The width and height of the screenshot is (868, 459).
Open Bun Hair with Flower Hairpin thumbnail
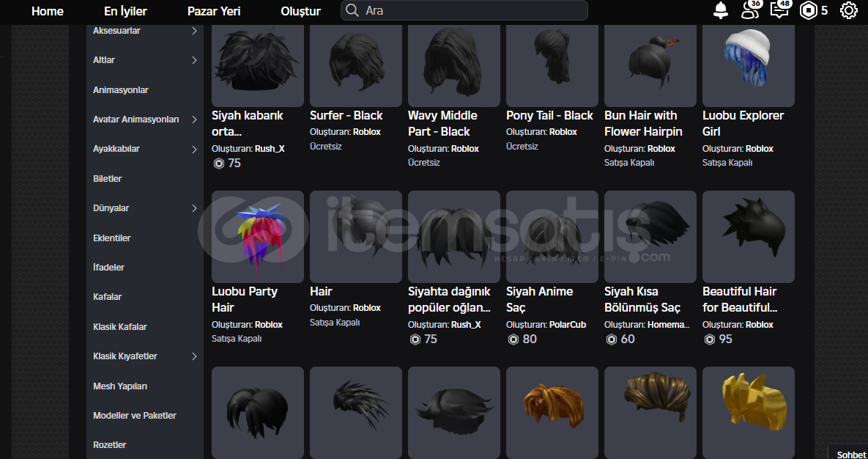[650, 65]
